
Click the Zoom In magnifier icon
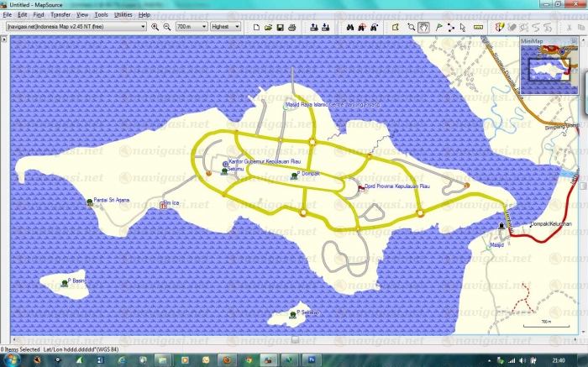(155, 27)
